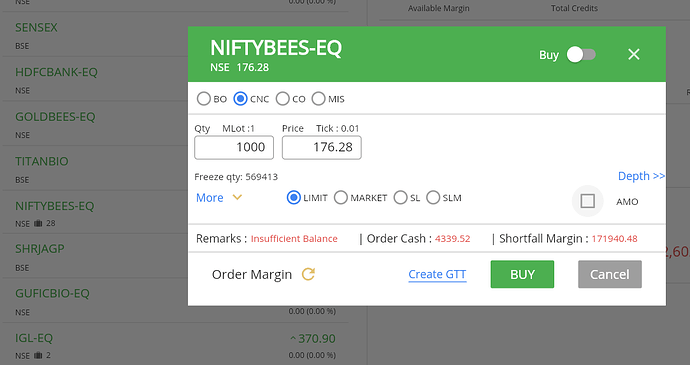Click the Insufficient Balance remark
Screen dimensions: 690x365
click(x=294, y=239)
